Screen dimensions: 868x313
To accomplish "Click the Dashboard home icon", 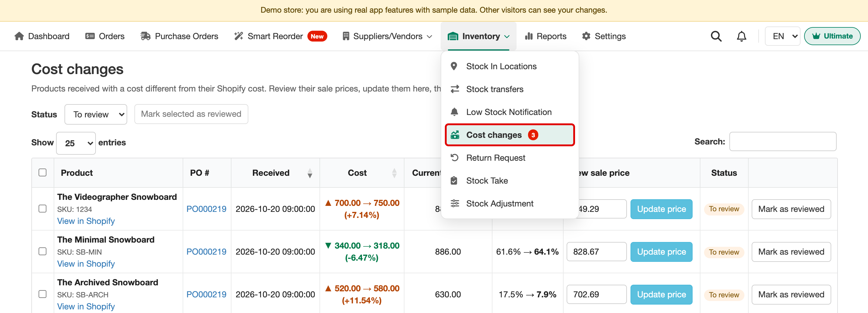I will click(x=19, y=36).
